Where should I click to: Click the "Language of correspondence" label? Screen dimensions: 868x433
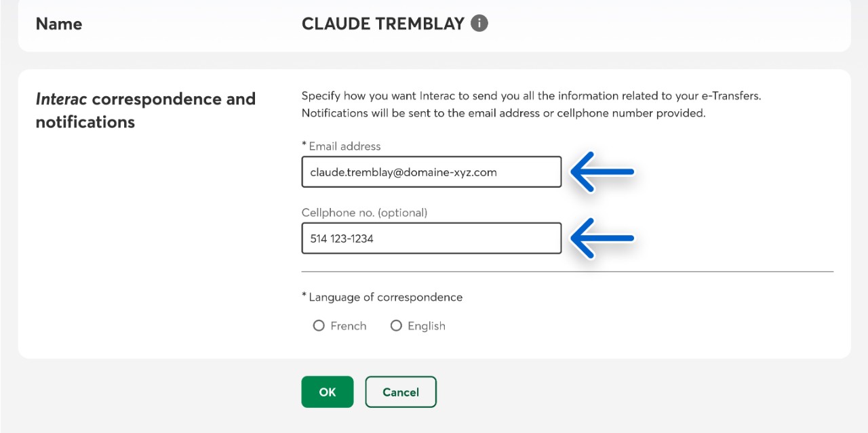tap(385, 297)
